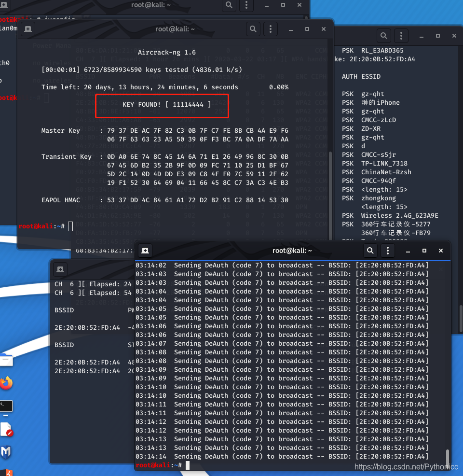Click the 'CMCC-s5jr' ESSID entry

379,155
